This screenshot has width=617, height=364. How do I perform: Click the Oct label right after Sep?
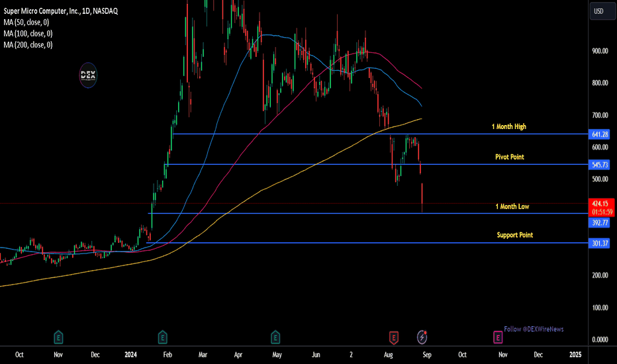462,355
